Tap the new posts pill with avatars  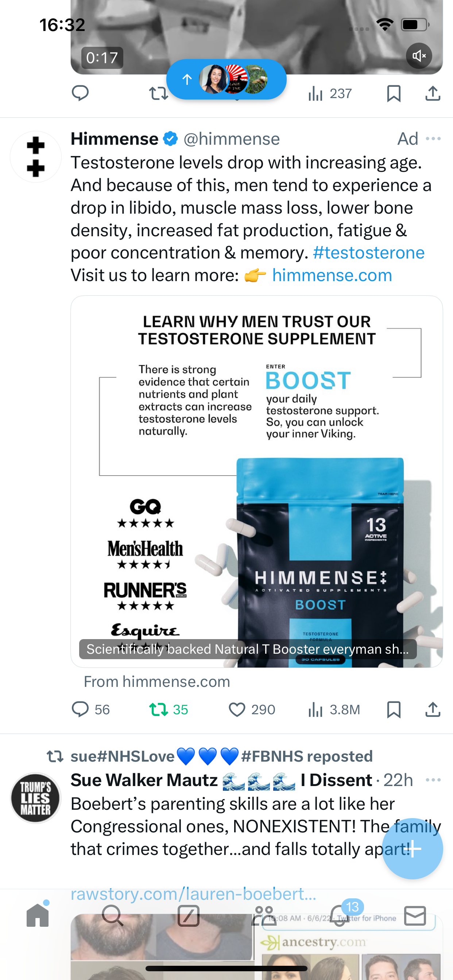point(226,79)
